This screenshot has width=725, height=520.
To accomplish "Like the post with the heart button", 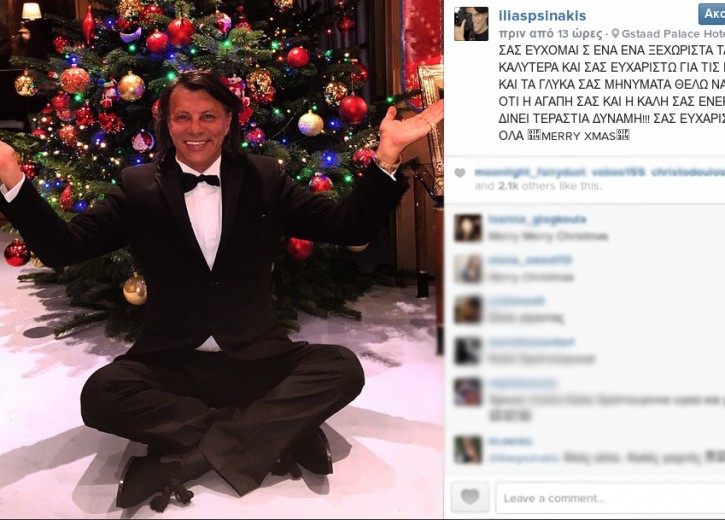I will point(470,497).
